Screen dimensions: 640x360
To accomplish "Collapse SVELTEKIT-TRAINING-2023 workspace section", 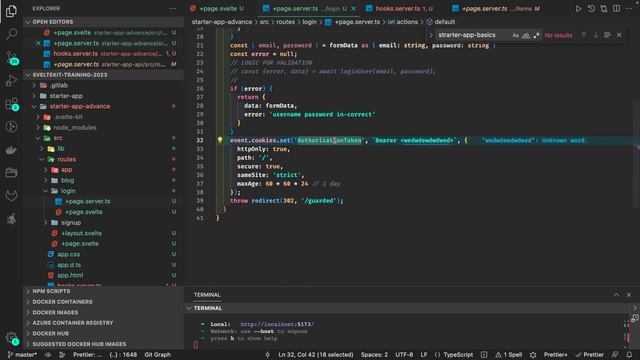I will (69, 75).
